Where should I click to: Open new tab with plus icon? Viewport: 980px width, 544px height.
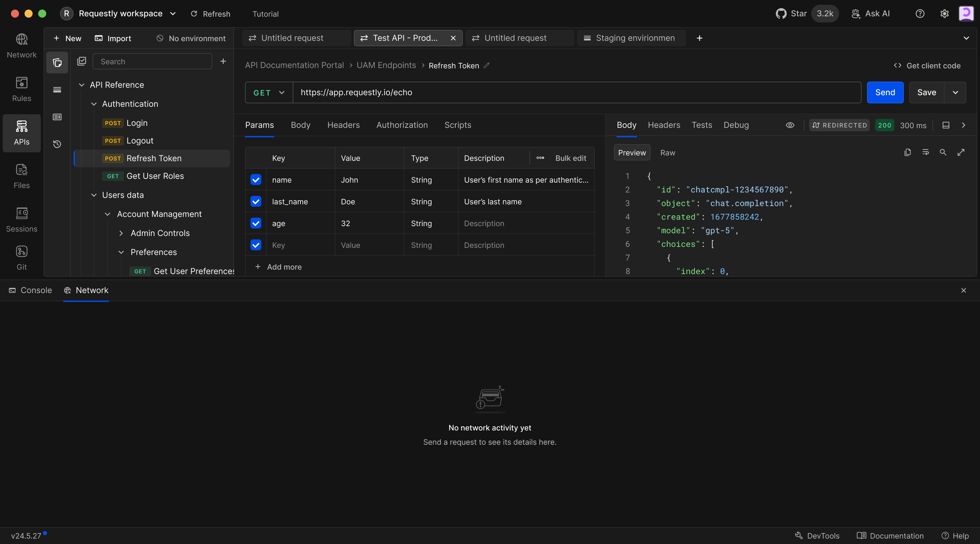tap(699, 38)
